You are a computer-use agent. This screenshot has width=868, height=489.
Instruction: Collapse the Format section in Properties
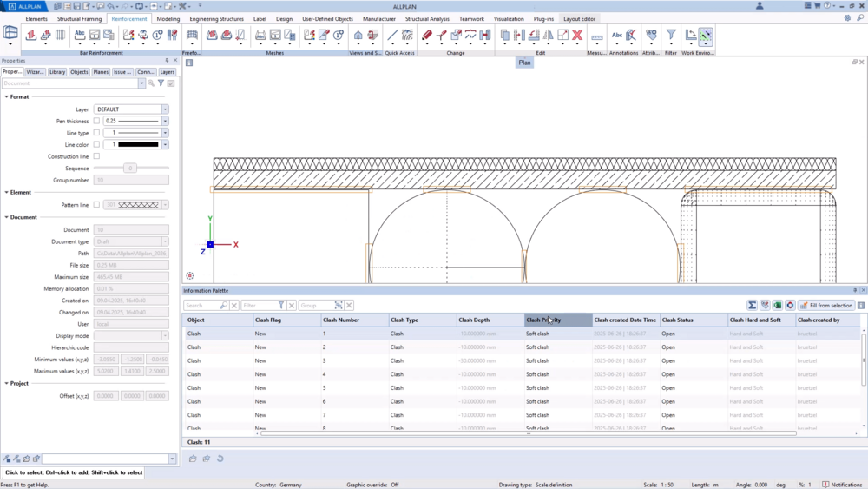7,97
